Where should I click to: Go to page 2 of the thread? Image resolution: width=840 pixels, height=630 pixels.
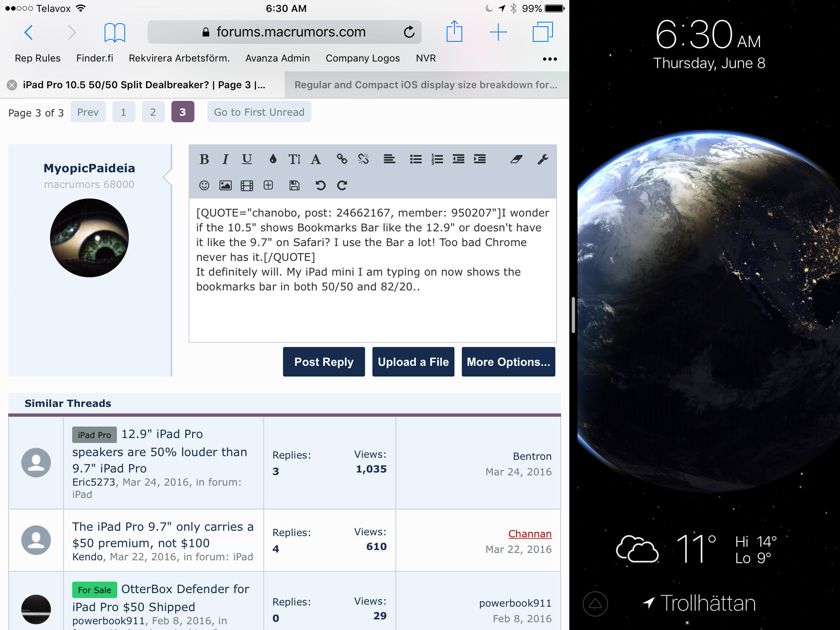point(153,112)
